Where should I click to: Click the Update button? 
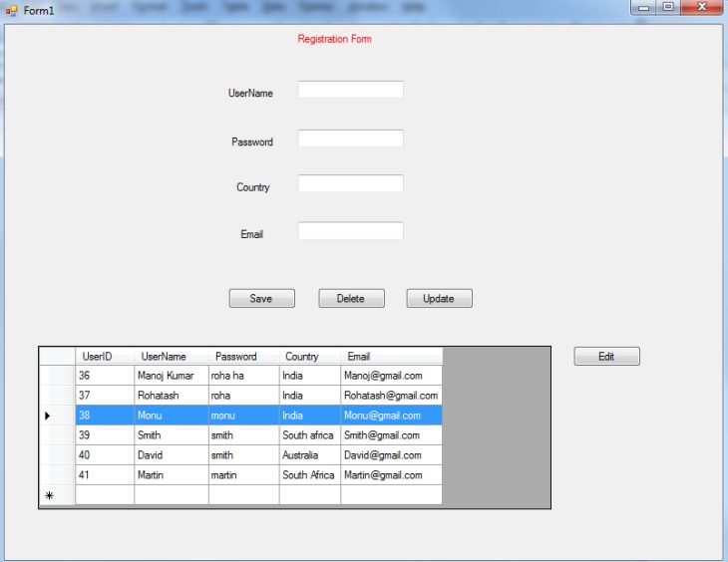(x=439, y=298)
